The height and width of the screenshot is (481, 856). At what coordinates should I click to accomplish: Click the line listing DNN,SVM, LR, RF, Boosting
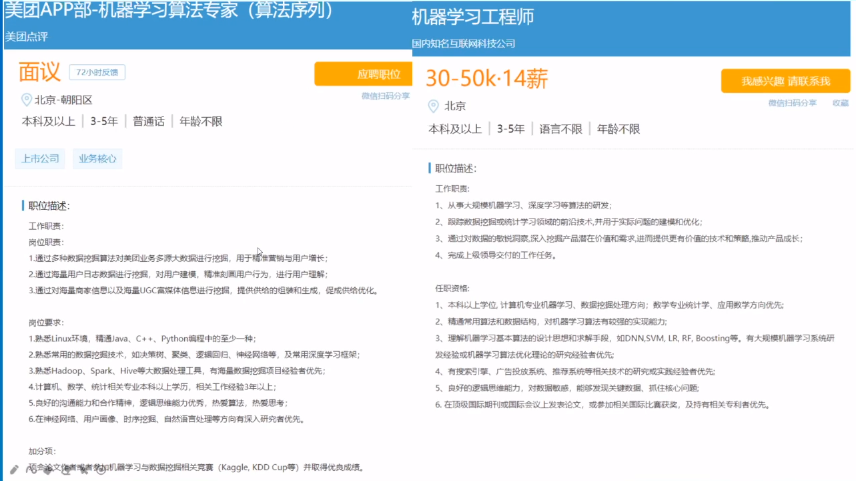click(x=635, y=339)
